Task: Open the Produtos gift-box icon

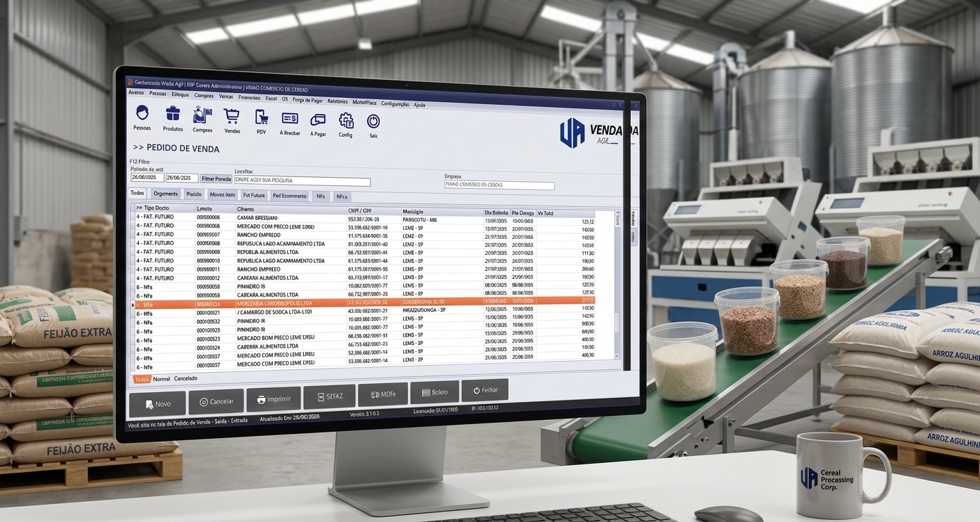Action: [x=173, y=119]
